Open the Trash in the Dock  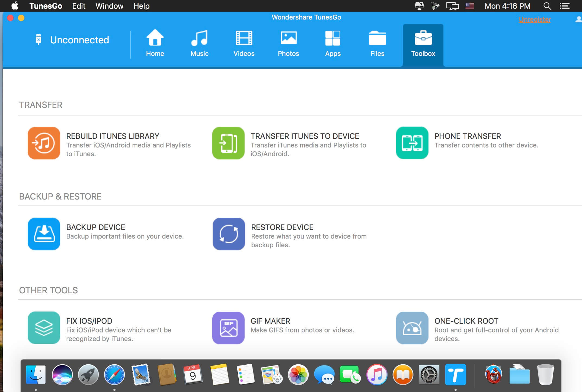coord(545,374)
